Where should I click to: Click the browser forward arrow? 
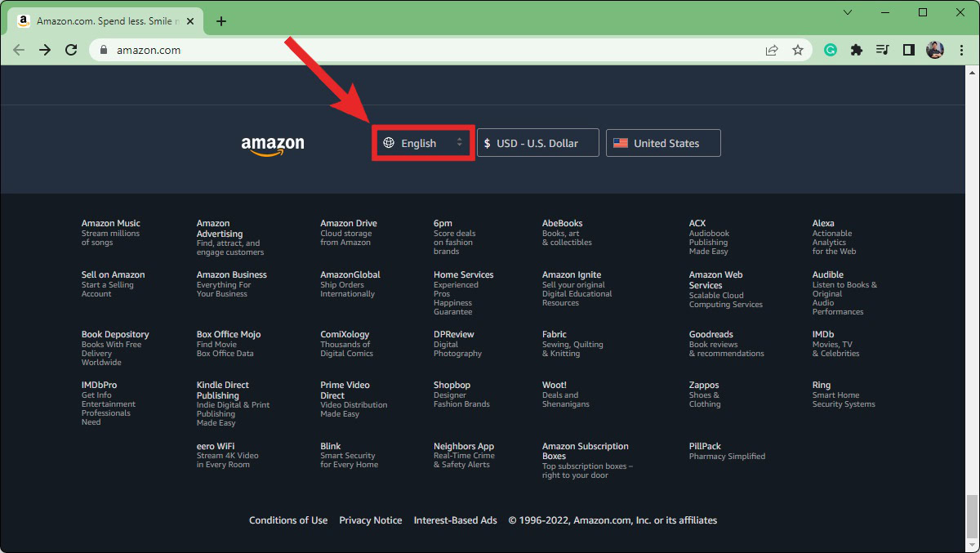[45, 50]
